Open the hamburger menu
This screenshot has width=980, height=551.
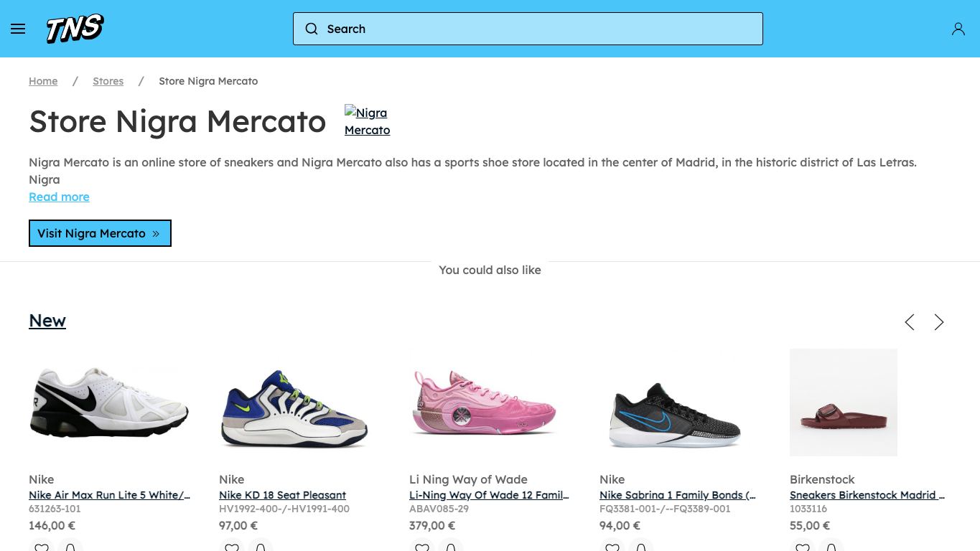coord(18,29)
